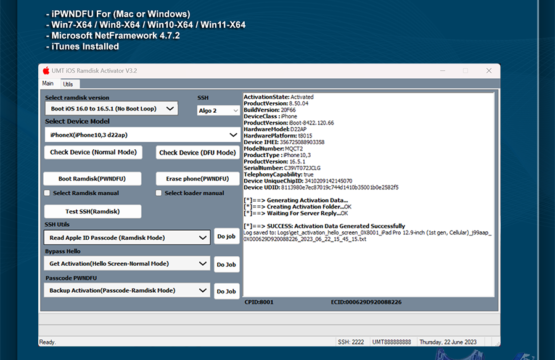Click Do Job for Passcode PWNDFU

227,291
